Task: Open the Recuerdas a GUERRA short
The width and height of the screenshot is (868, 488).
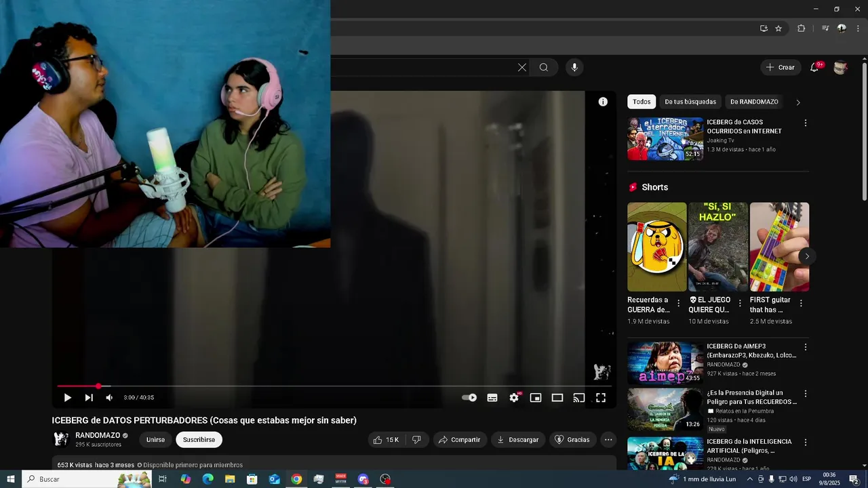Action: tap(657, 247)
